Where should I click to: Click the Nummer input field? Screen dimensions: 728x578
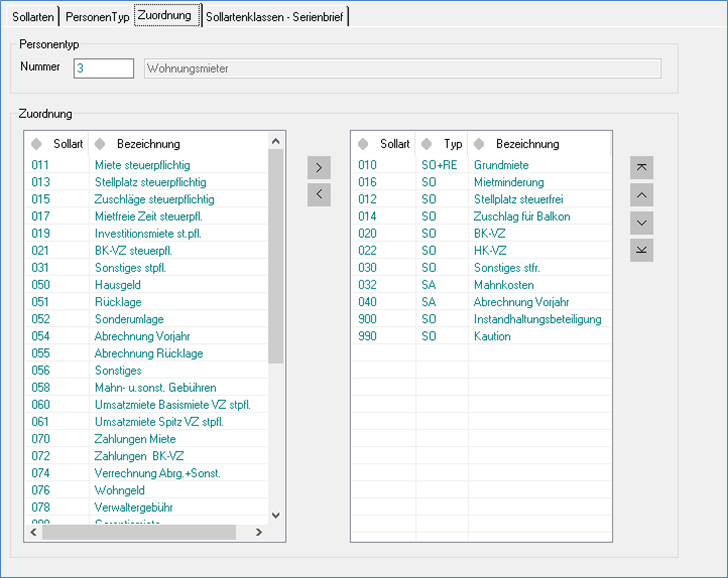click(x=103, y=68)
